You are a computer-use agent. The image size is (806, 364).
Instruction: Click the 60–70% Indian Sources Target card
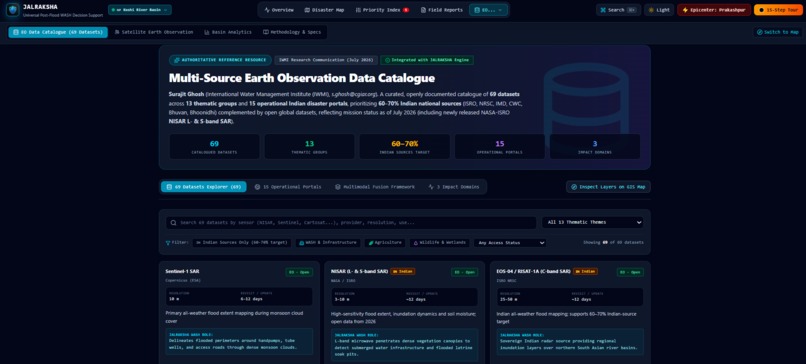click(x=405, y=147)
